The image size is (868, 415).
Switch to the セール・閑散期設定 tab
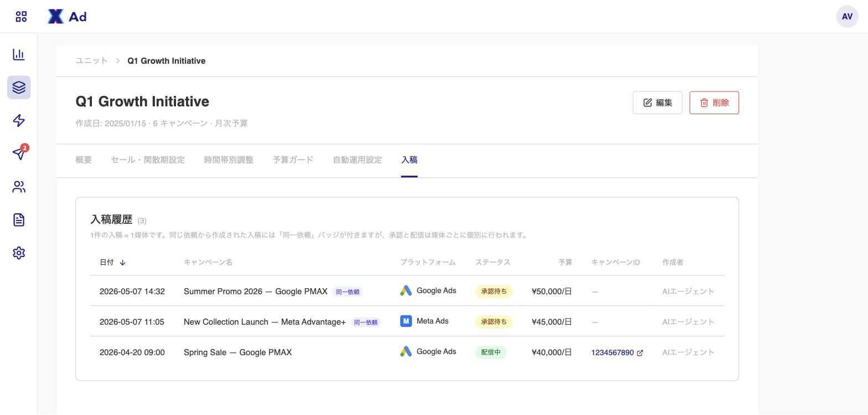pos(148,160)
